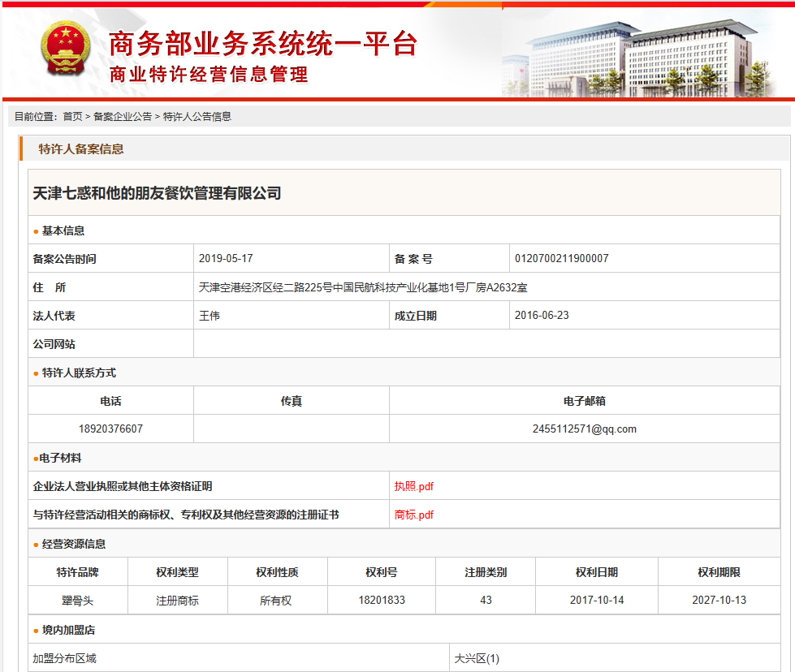Click the 成立日期 label cell
The width and height of the screenshot is (795, 672).
coord(449,315)
